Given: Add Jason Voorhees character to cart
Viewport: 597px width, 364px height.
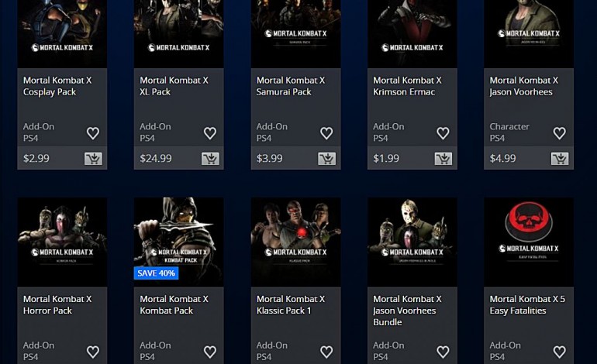Looking at the screenshot, I should point(560,158).
